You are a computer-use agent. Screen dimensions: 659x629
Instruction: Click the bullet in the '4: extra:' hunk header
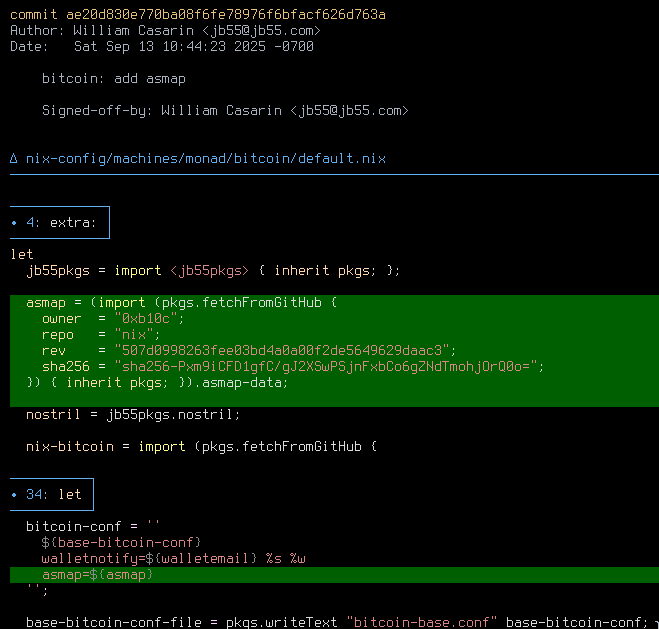tap(14, 222)
